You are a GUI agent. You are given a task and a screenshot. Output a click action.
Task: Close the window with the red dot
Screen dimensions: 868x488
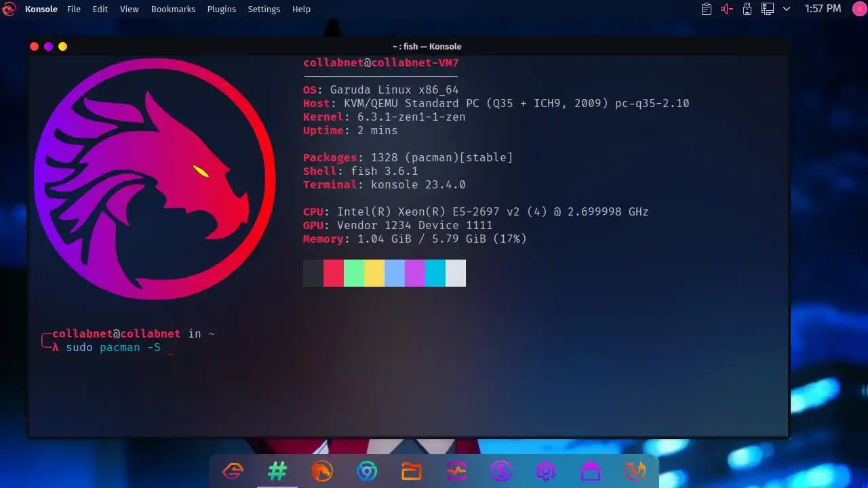click(35, 46)
